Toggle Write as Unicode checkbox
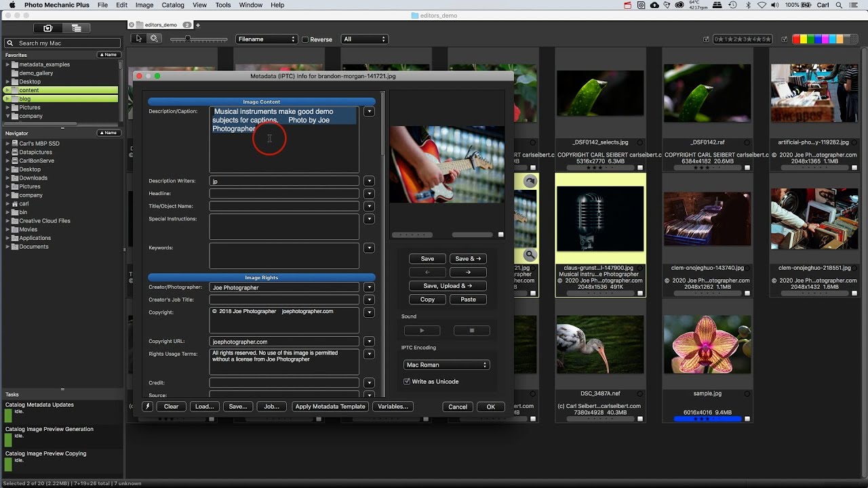Screen dimensions: 868x488 click(x=407, y=382)
